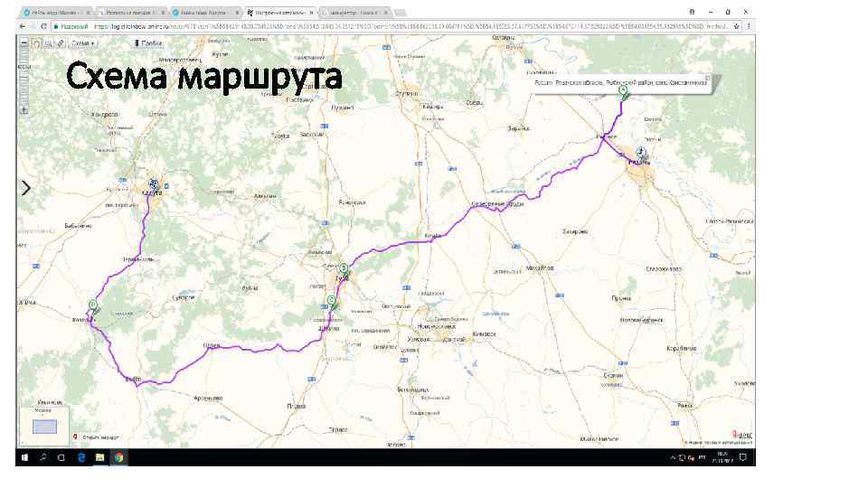Click the Новомосковск city label
868x488 pixels.
(x=437, y=326)
